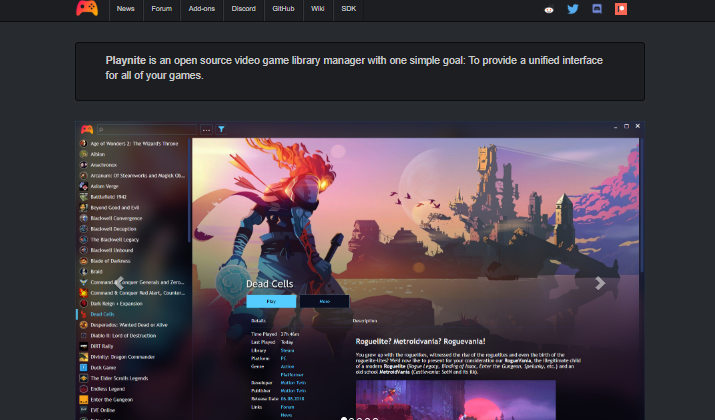
Task: Click the Divinity: Dragon Commander game icon
Action: tap(83, 357)
